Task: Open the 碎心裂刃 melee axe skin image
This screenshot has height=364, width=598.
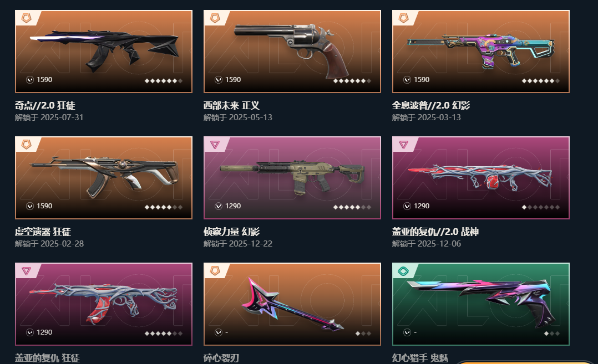Action: (292, 304)
